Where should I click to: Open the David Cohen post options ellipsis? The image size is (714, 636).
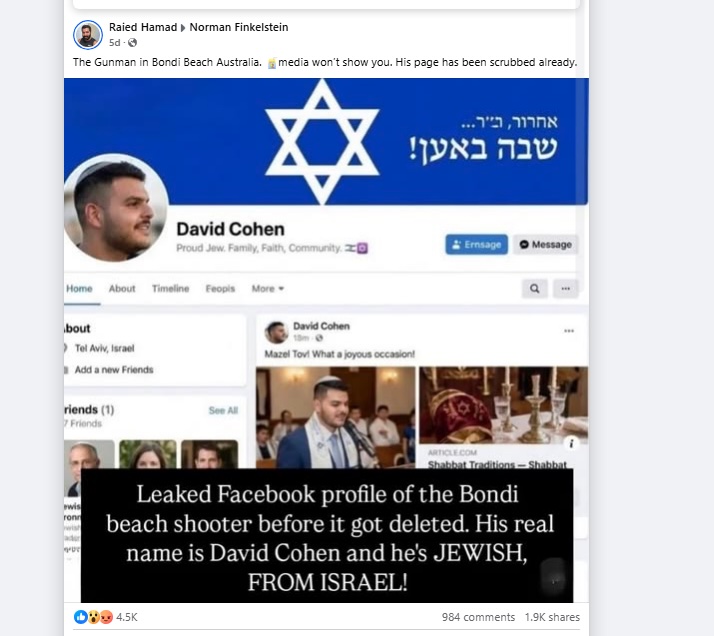click(x=569, y=331)
